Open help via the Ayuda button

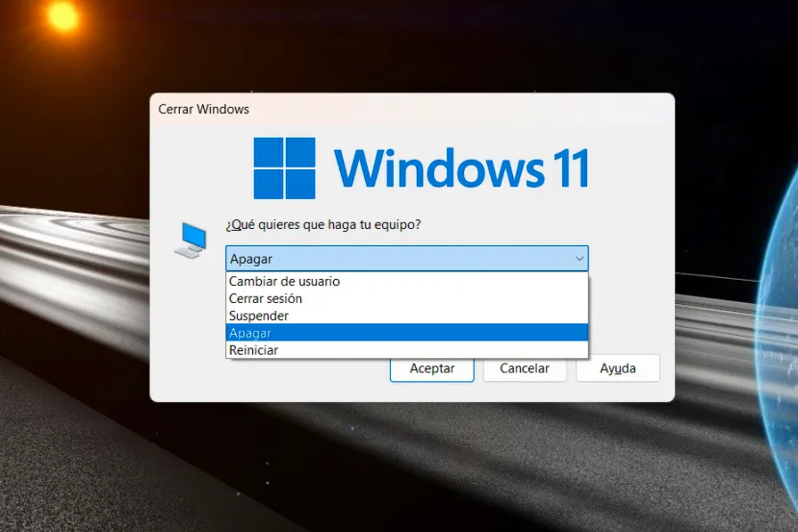coord(618,368)
